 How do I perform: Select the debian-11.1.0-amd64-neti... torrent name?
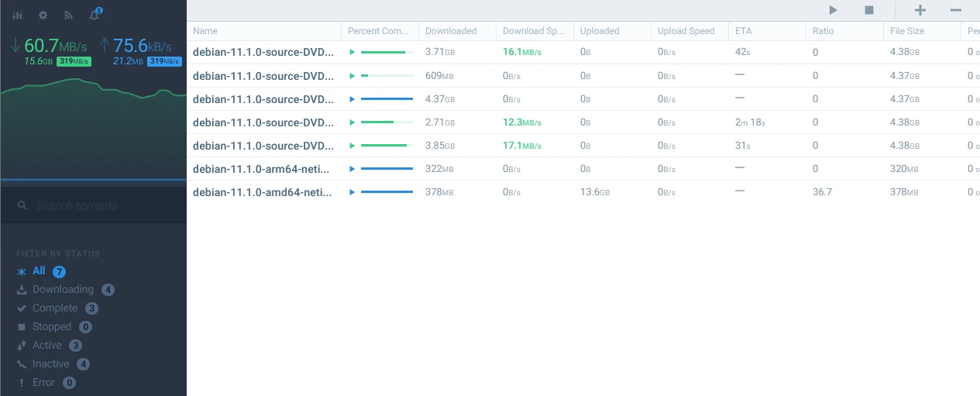263,192
